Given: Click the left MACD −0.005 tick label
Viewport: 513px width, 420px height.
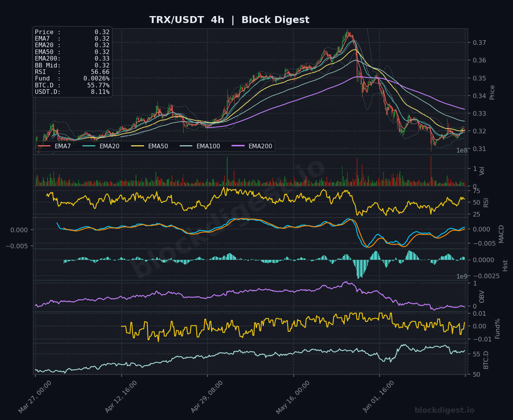Looking at the screenshot, I should click(x=17, y=246).
